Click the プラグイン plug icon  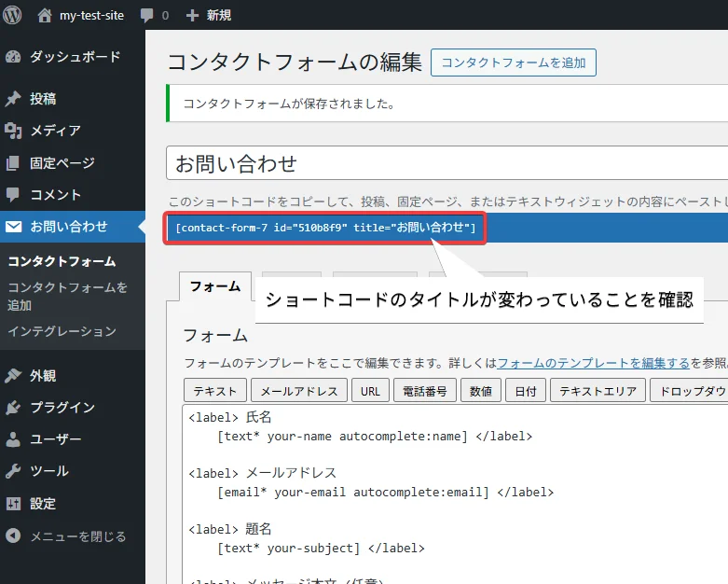pos(13,408)
